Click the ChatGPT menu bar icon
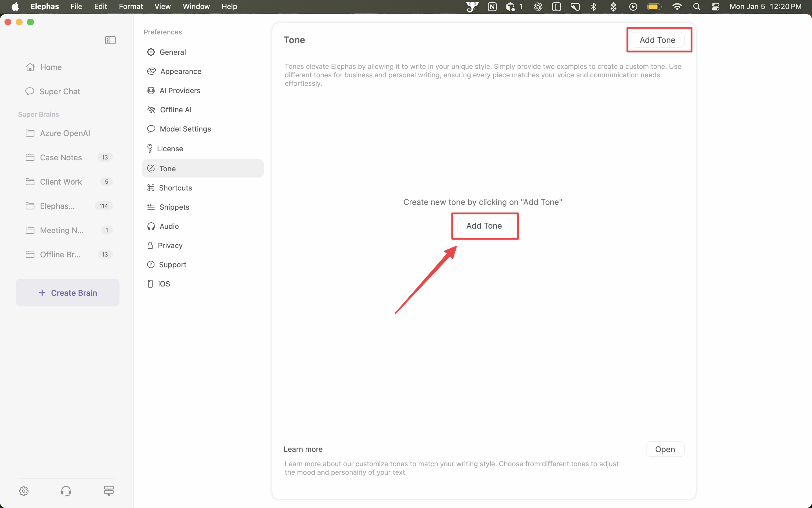 pyautogui.click(x=538, y=6)
